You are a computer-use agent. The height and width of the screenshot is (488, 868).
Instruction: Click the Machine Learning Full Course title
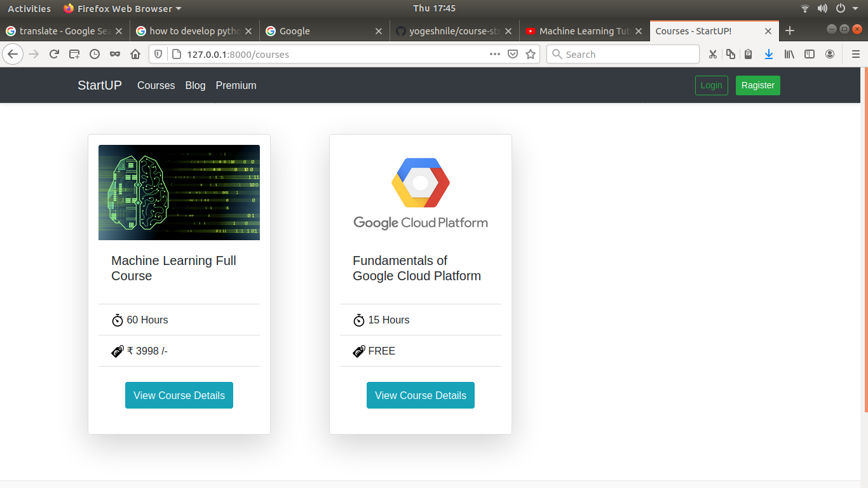pos(173,268)
